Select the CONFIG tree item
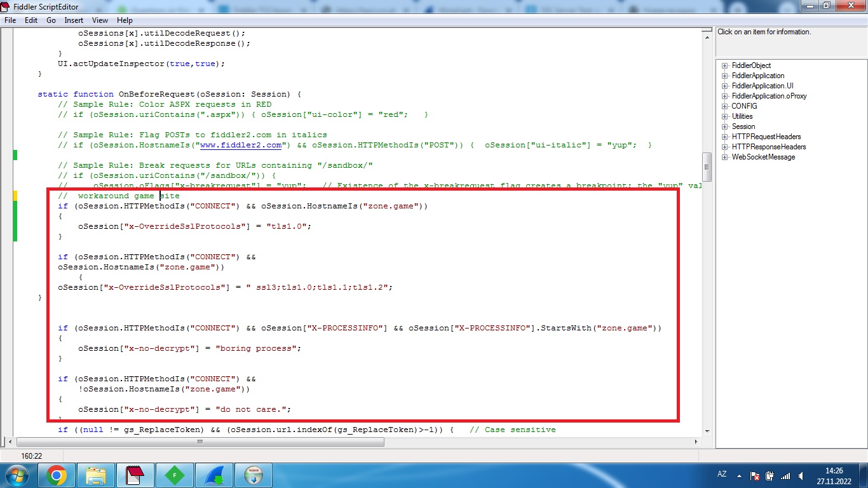The width and height of the screenshot is (868, 488). pos(744,106)
